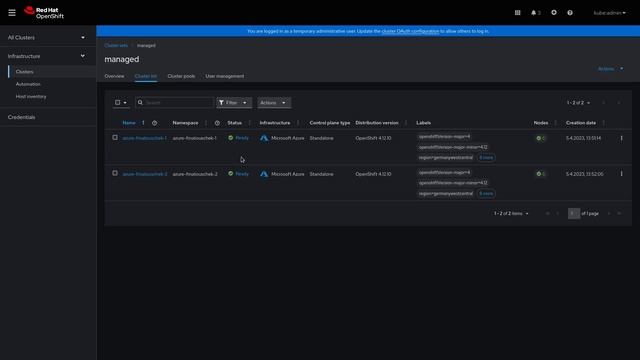The image size is (640, 360).
Task: Click the Status column header
Action: (235, 123)
